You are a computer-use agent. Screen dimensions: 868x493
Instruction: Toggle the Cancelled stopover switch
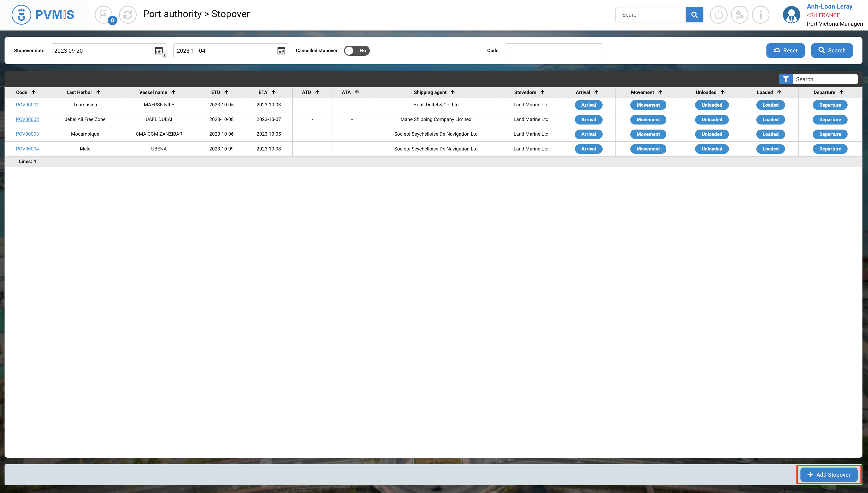click(356, 51)
